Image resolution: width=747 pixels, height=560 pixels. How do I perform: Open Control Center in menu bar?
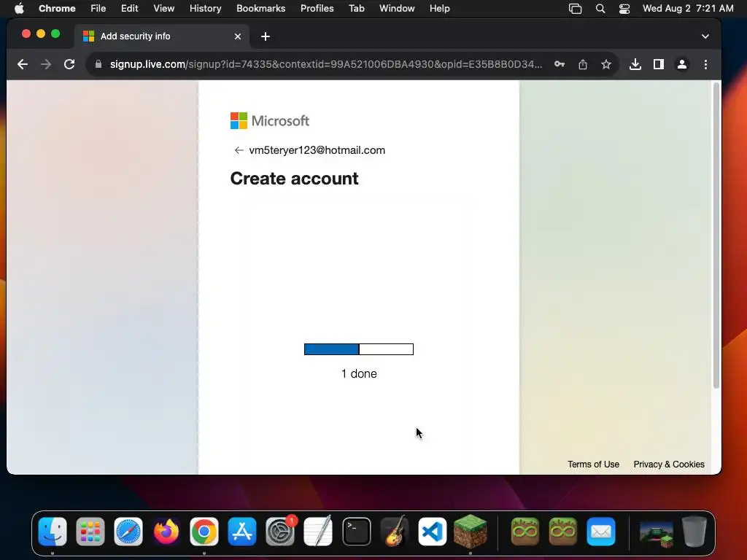(x=624, y=9)
